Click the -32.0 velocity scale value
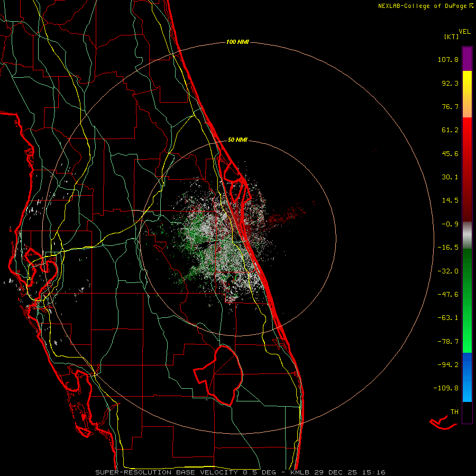Viewport: 476px width, 476px height. pos(448,271)
